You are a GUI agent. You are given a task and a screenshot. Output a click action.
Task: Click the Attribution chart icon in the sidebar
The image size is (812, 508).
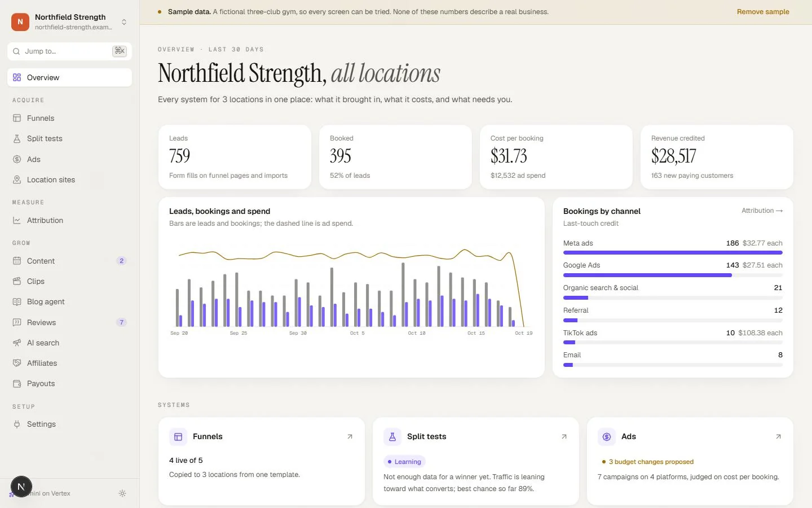coord(17,220)
